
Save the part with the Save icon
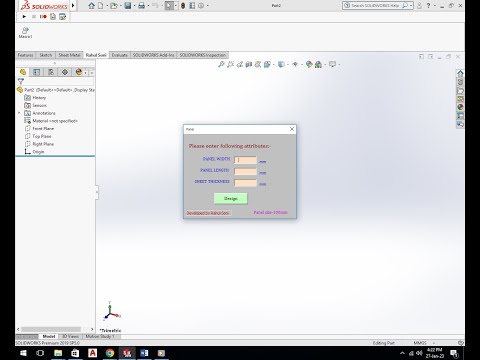click(x=128, y=6)
